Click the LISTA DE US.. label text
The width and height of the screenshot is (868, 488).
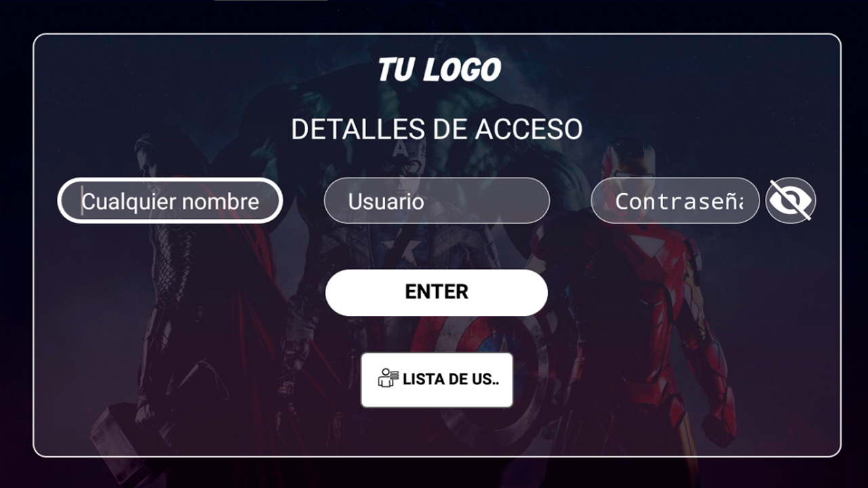point(450,380)
